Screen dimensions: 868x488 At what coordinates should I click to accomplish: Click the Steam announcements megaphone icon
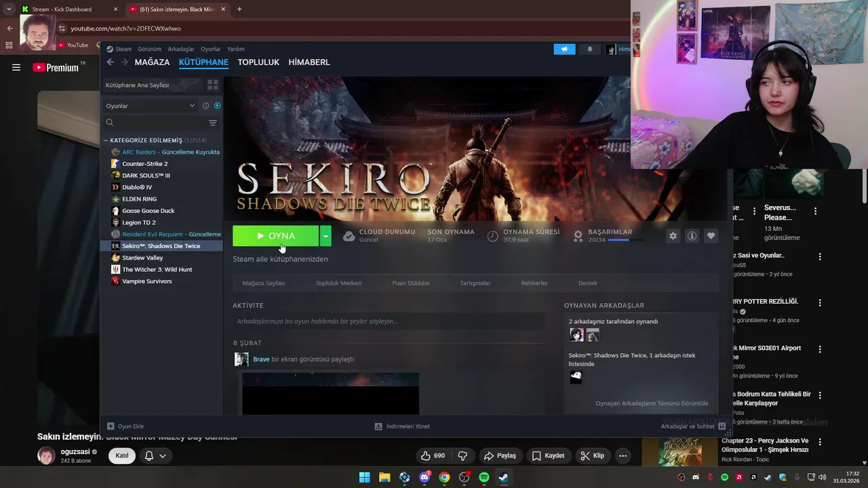tap(564, 49)
